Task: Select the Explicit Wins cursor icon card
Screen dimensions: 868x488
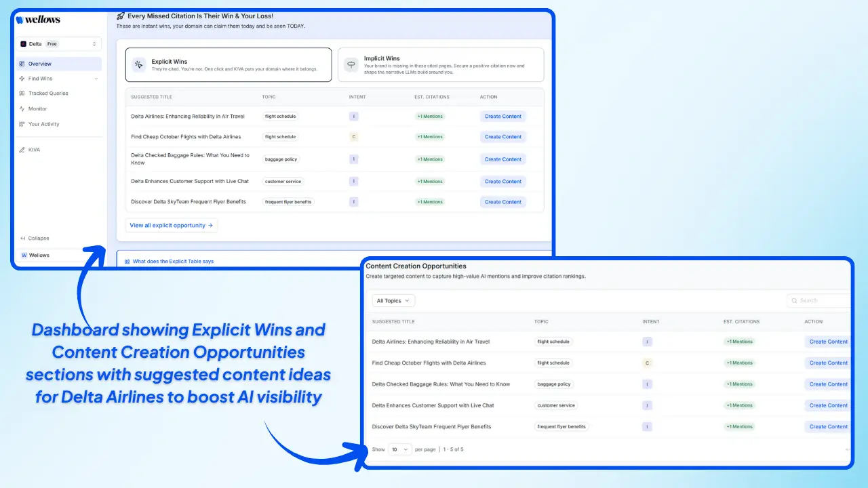Action: (x=138, y=64)
